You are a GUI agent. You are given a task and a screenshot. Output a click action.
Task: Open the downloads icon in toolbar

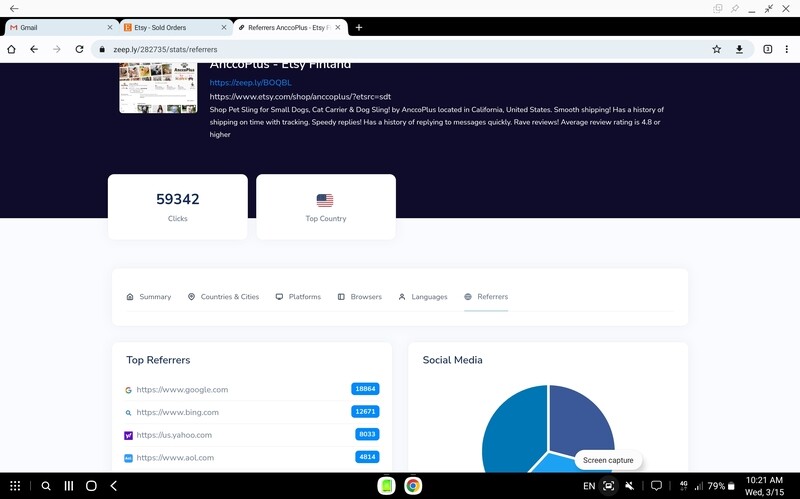(x=739, y=49)
